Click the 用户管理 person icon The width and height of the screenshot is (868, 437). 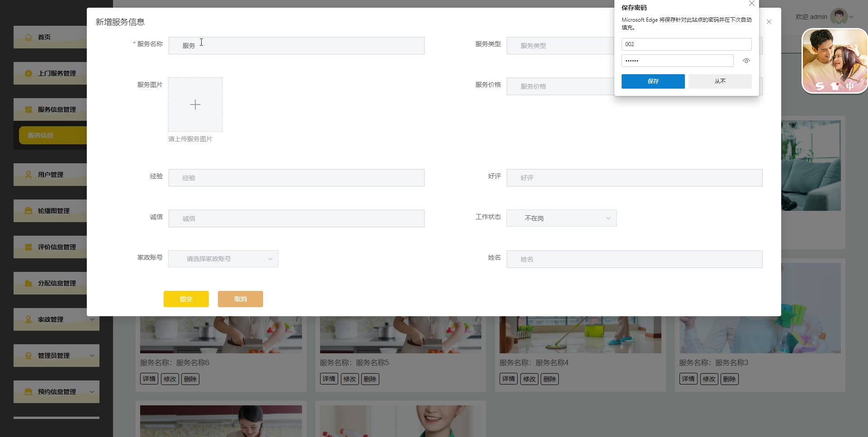point(28,175)
